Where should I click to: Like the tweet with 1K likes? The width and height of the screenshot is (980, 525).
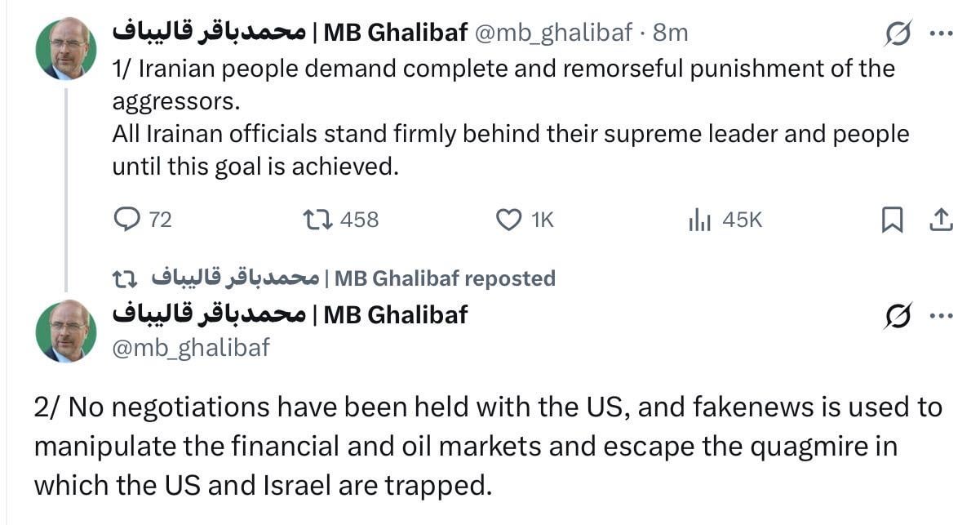coord(509,219)
